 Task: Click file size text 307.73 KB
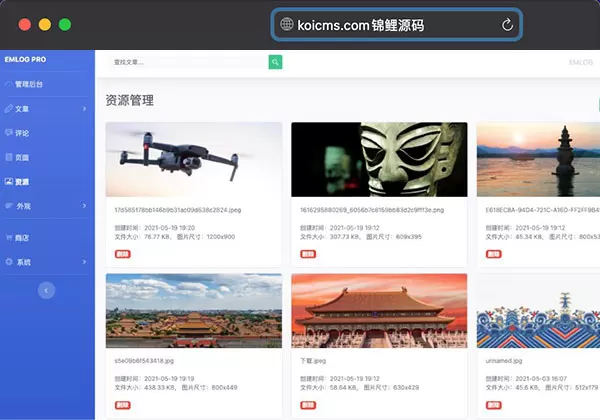(345, 237)
